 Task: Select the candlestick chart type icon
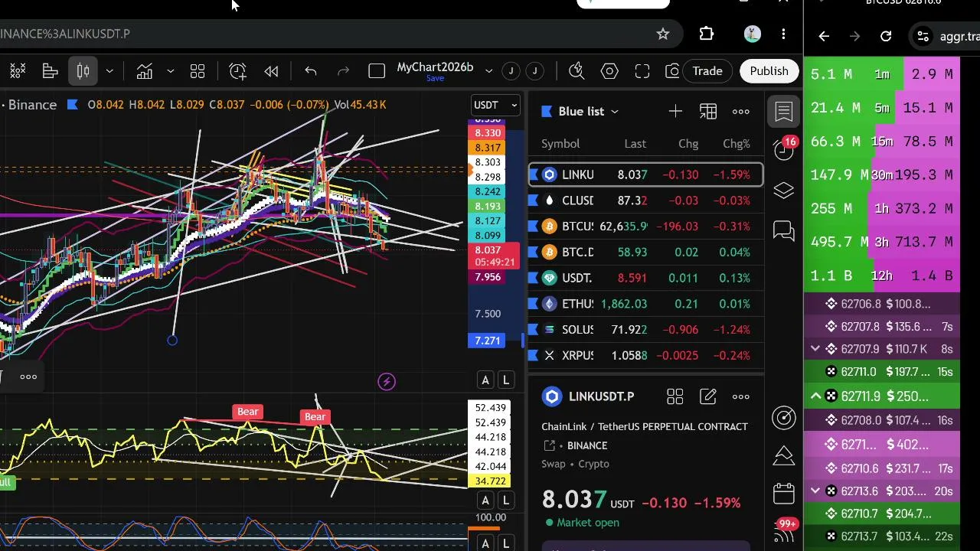[x=83, y=71]
